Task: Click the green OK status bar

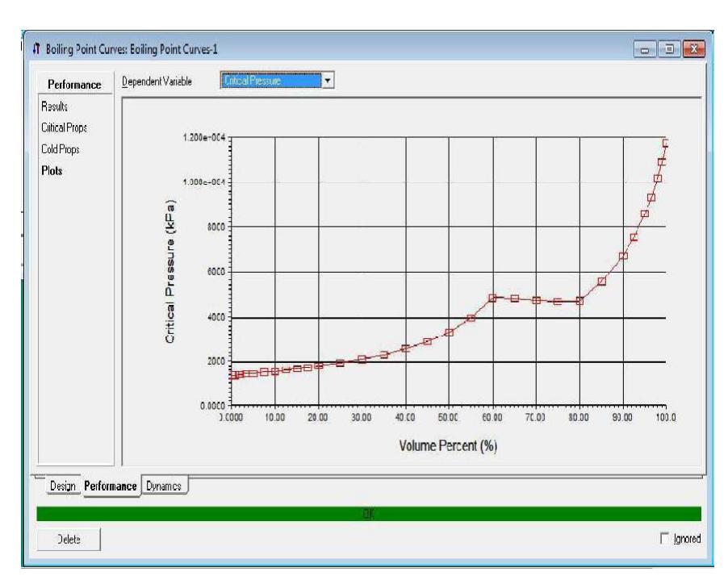Action: click(x=368, y=513)
